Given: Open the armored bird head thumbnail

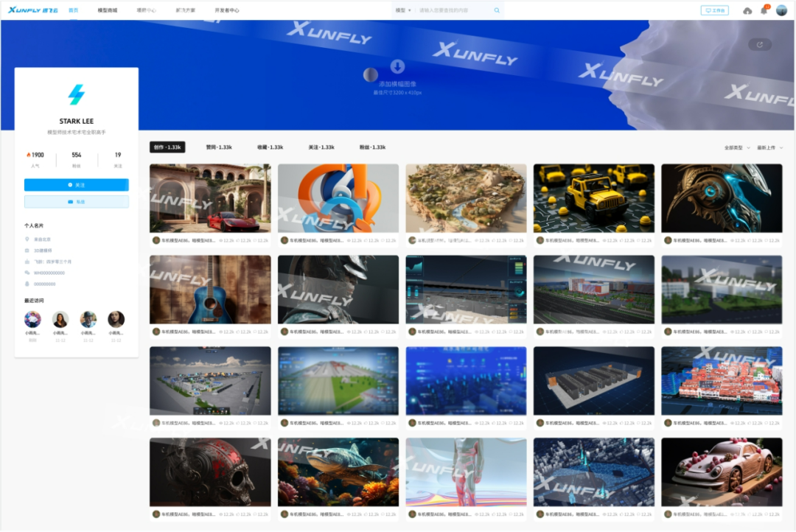Looking at the screenshot, I should (722, 198).
